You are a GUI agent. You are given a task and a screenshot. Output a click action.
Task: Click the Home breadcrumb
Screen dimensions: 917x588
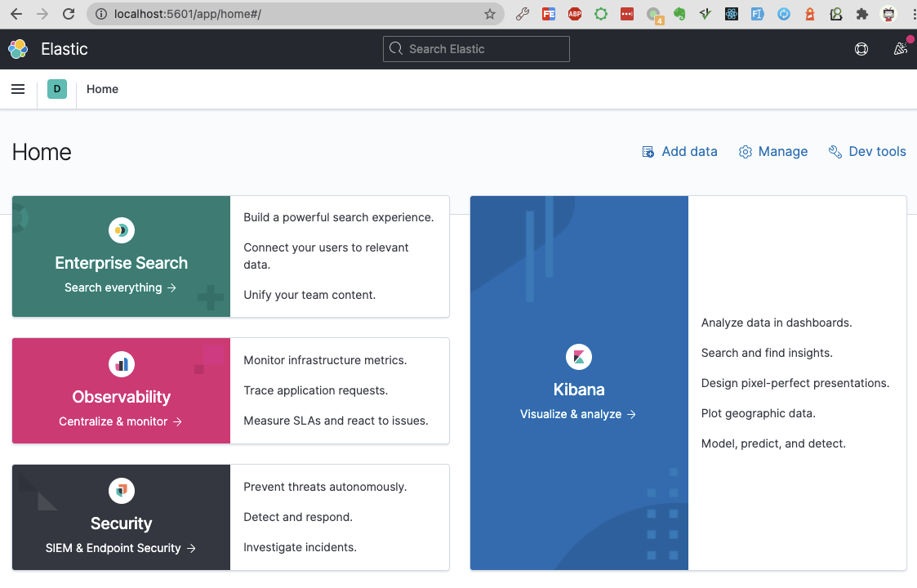pos(102,89)
